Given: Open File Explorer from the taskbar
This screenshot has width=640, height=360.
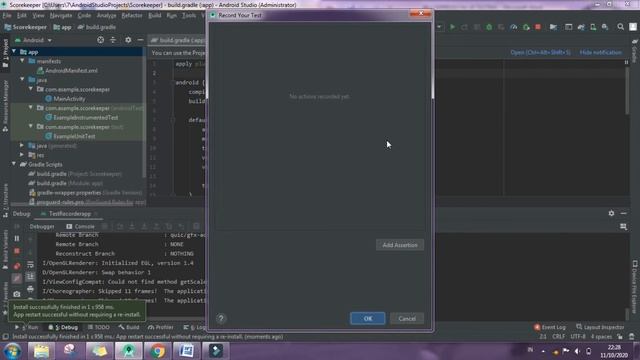Looking at the screenshot, I should coord(41,351).
